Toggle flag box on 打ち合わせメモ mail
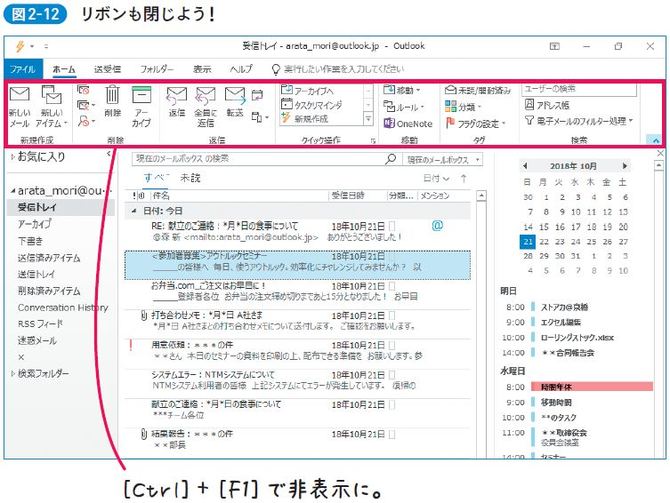 tap(392, 316)
